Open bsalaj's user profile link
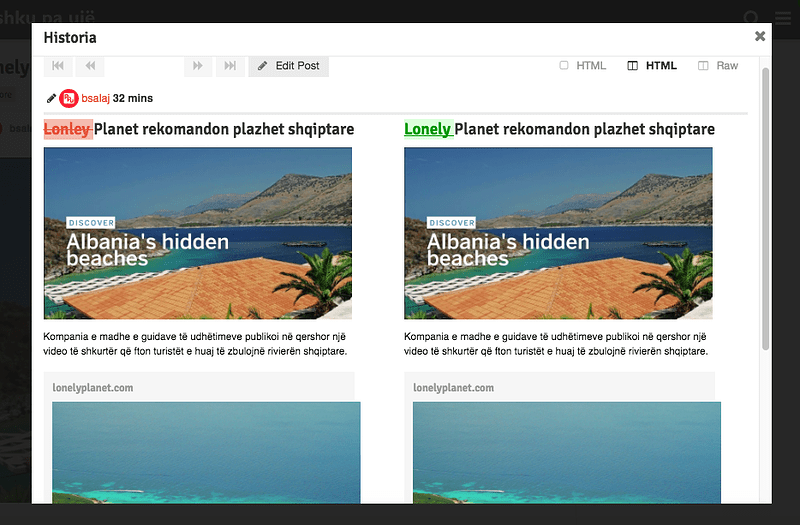Screen dimensions: 800x525 point(95,99)
